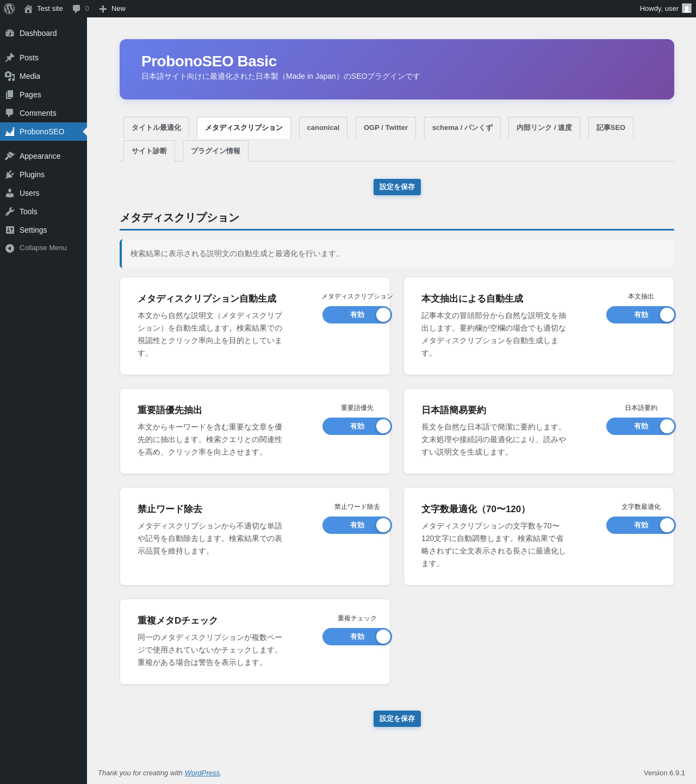Open the ProbonoSEO menu label

[x=42, y=132]
